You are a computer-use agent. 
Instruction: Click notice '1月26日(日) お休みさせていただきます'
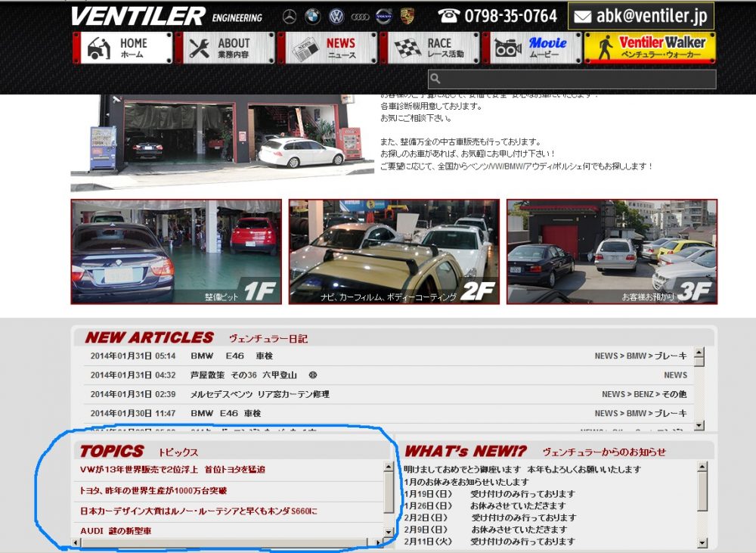pyautogui.click(x=485, y=505)
